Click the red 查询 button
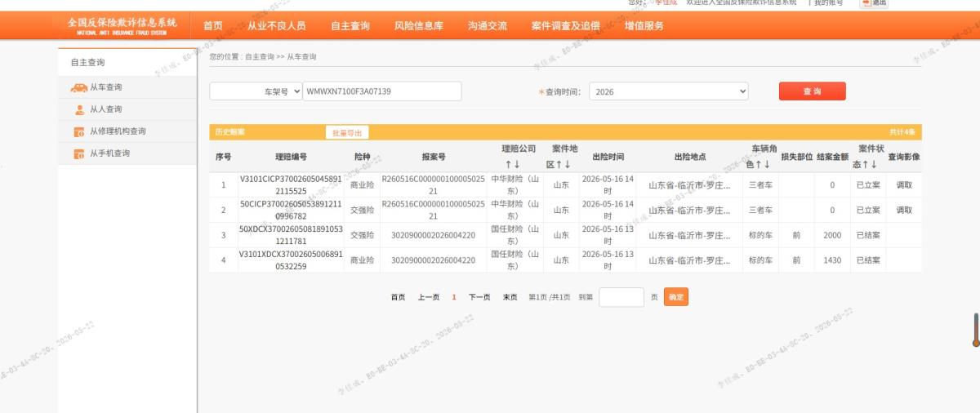 (x=813, y=91)
